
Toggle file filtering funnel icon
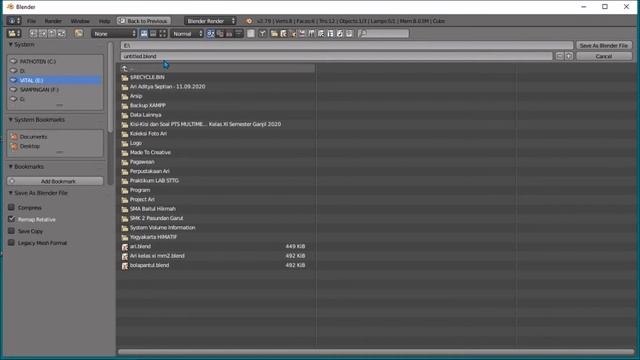262,33
